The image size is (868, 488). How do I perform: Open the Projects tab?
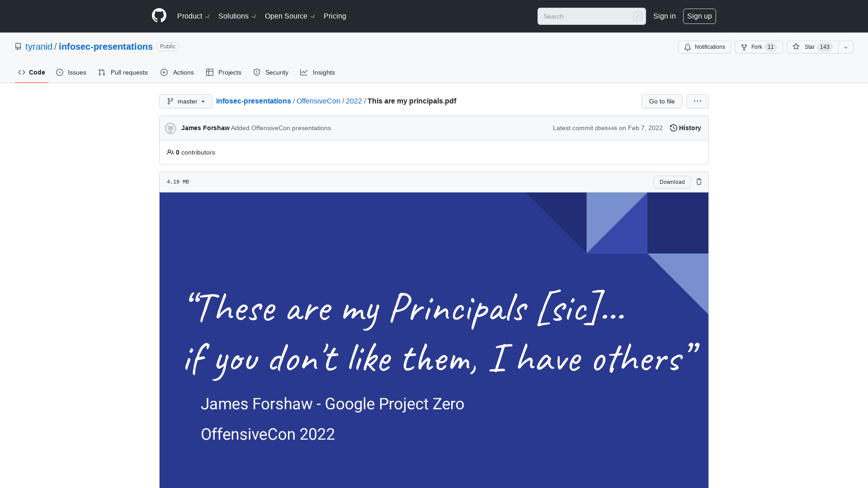click(224, 72)
